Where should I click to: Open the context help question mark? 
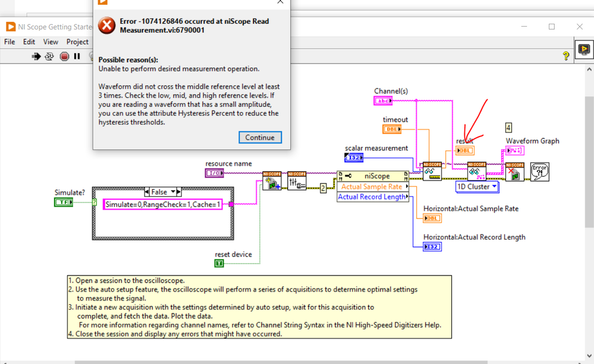(x=566, y=56)
